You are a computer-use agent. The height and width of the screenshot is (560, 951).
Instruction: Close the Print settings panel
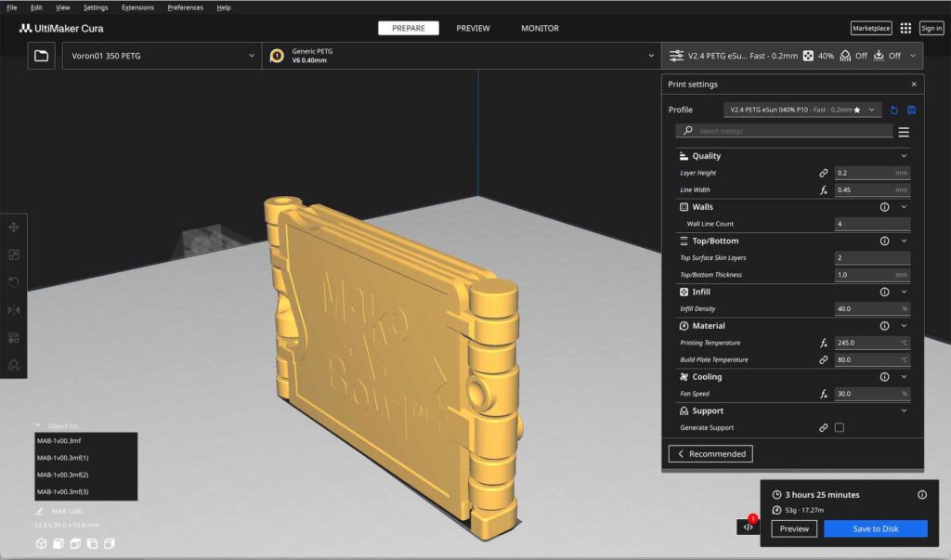[x=914, y=85]
